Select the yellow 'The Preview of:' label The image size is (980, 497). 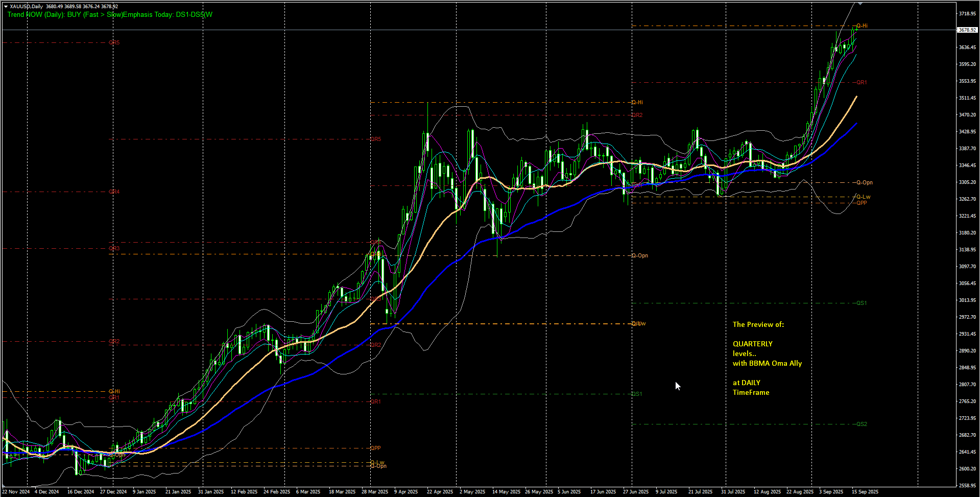click(758, 324)
